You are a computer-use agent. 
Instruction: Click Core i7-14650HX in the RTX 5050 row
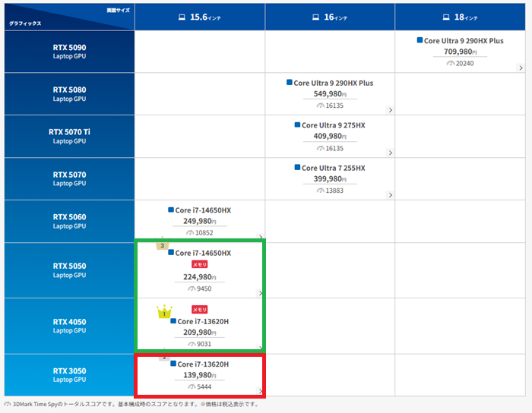tap(203, 253)
